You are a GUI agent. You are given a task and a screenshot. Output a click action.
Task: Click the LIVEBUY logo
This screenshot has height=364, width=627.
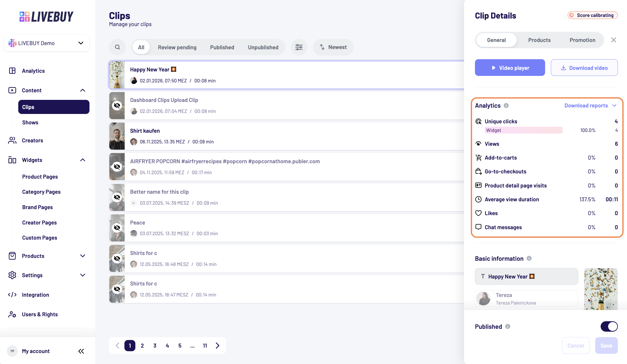coord(47,17)
